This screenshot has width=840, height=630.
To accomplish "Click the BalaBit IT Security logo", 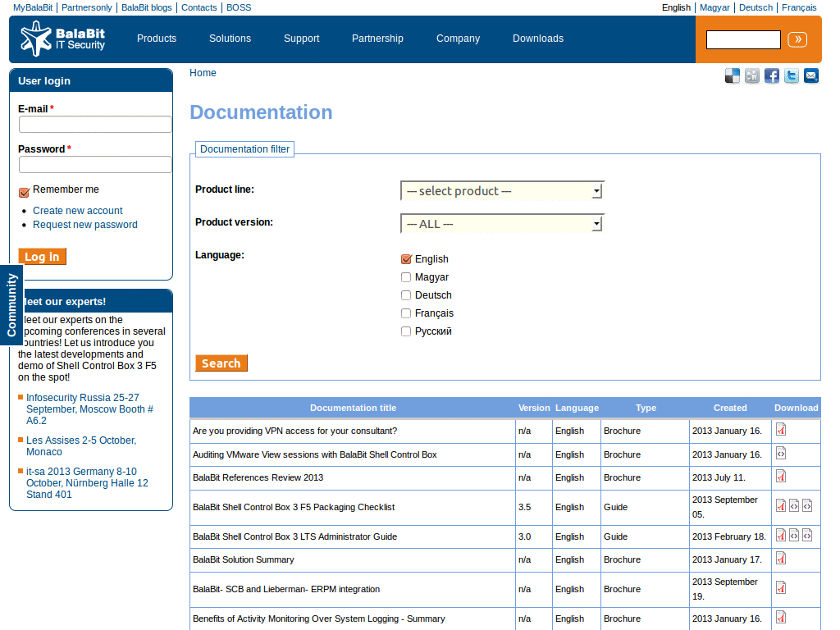I will (x=62, y=39).
